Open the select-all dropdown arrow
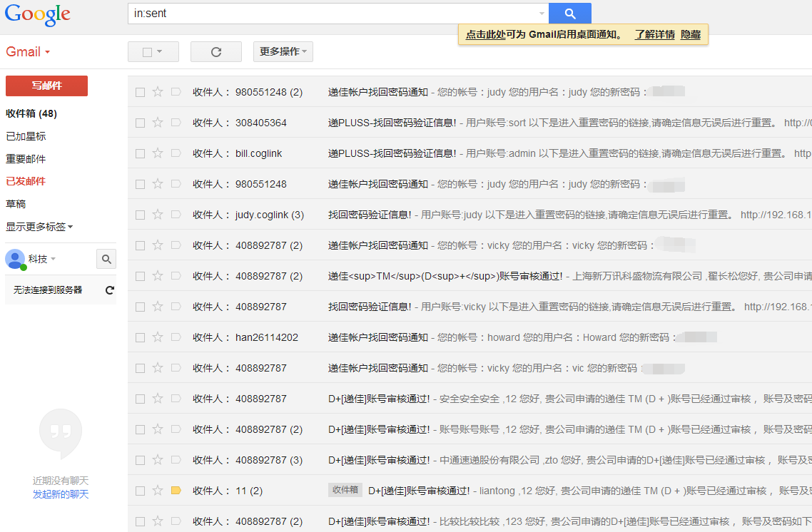812x532 pixels. [x=160, y=52]
